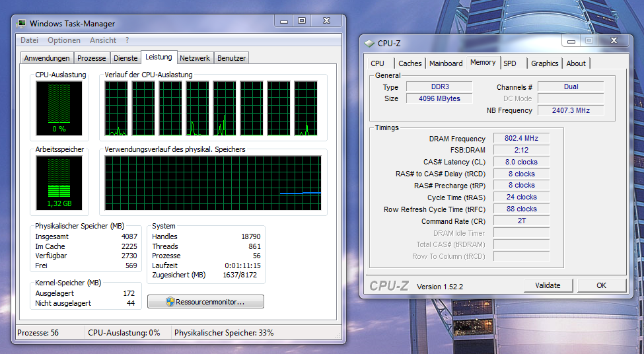Click the Laufzeit 0:01:11:15 value

coord(242,265)
